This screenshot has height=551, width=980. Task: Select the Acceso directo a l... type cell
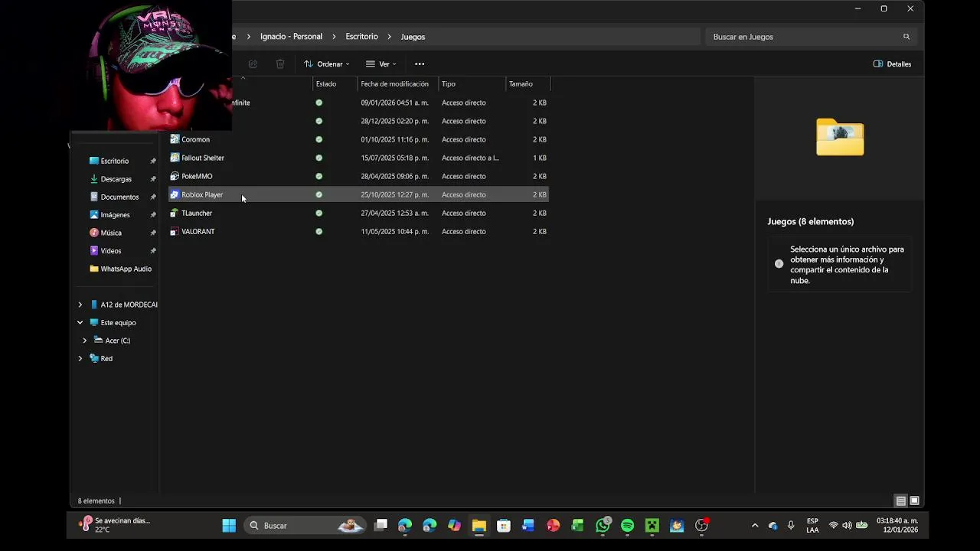click(x=470, y=158)
